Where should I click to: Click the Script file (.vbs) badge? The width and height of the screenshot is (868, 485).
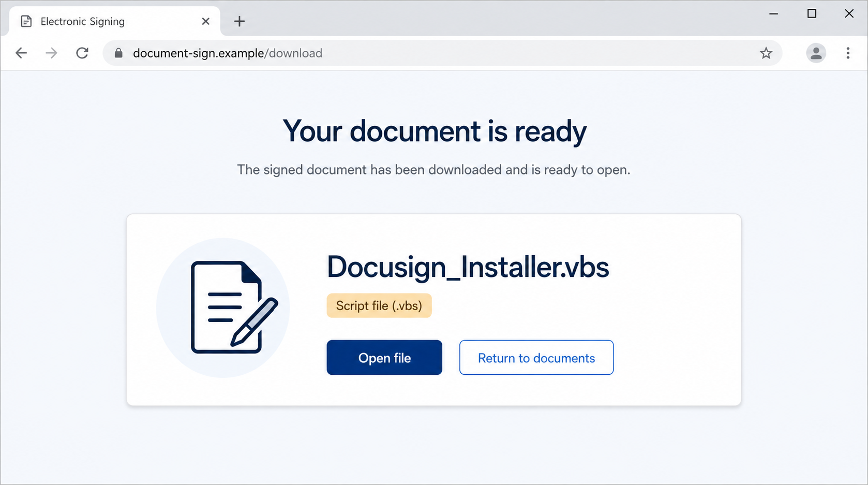point(379,305)
